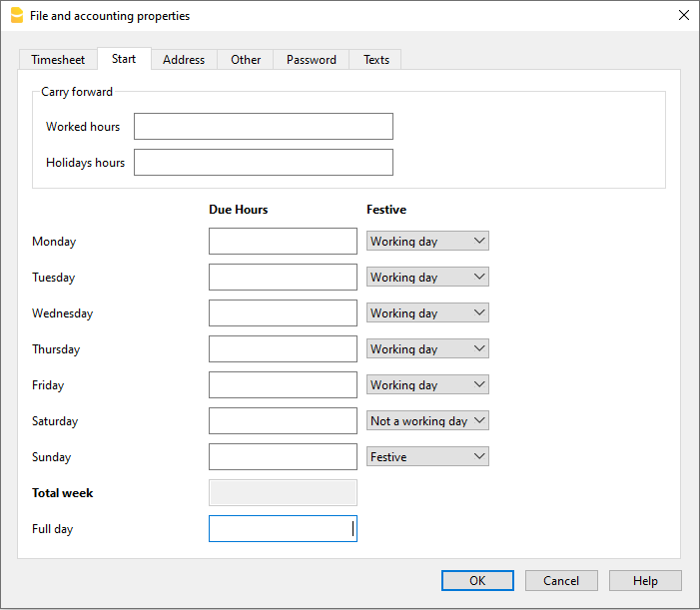700x610 pixels.
Task: Open Help for this dialog
Action: (645, 581)
